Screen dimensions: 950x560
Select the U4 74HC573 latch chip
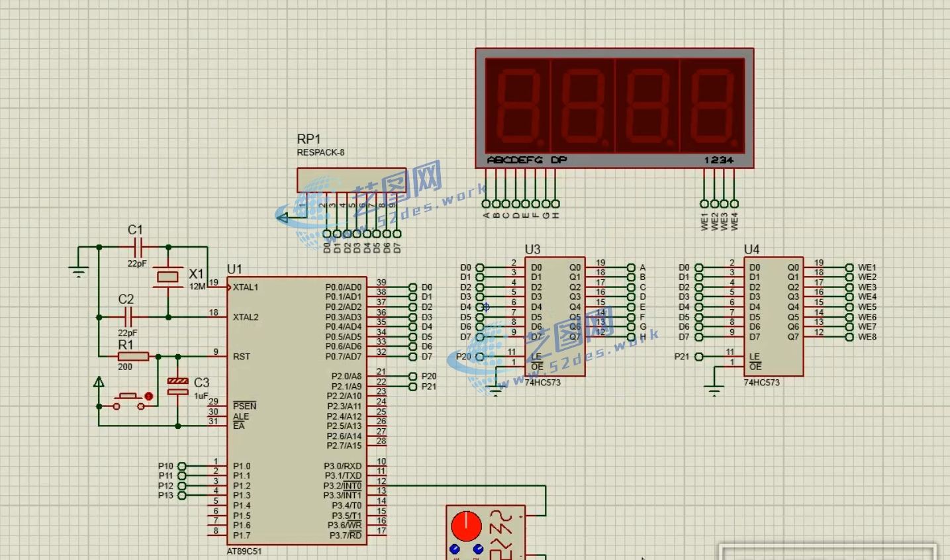(773, 317)
